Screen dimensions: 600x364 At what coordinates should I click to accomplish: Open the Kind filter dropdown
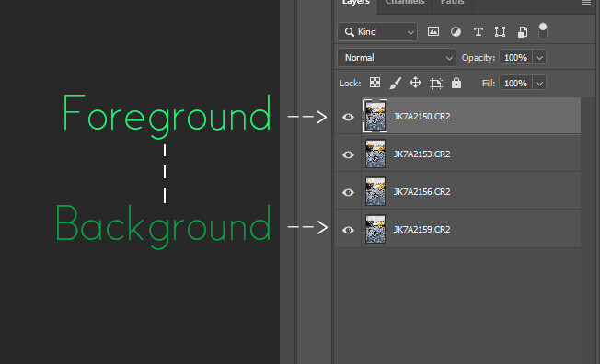377,32
